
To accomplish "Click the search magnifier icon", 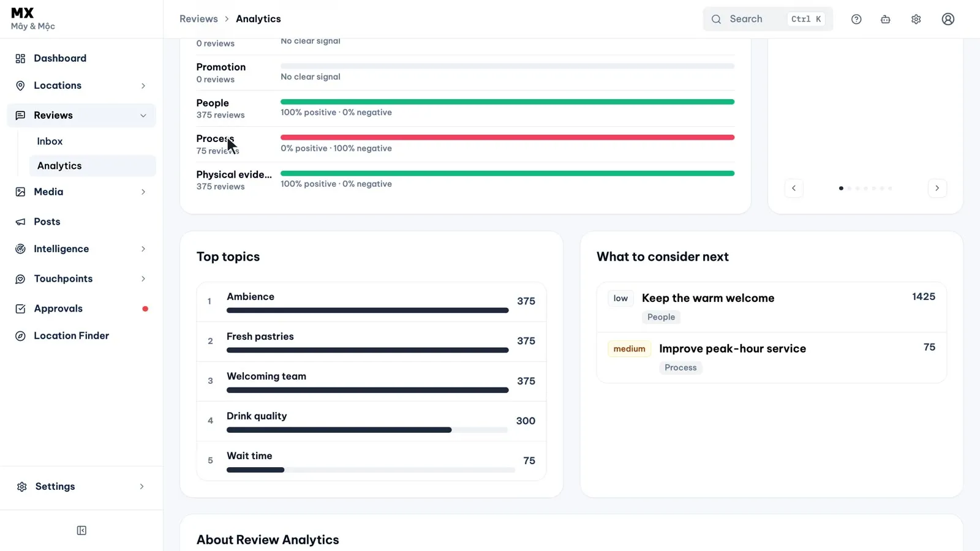I will click(x=716, y=19).
